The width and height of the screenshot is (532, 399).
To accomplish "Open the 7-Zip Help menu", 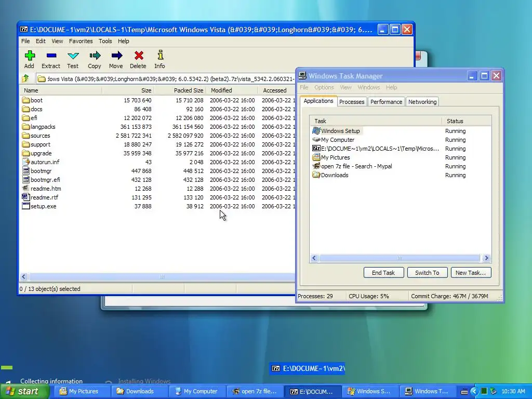I will (x=124, y=41).
